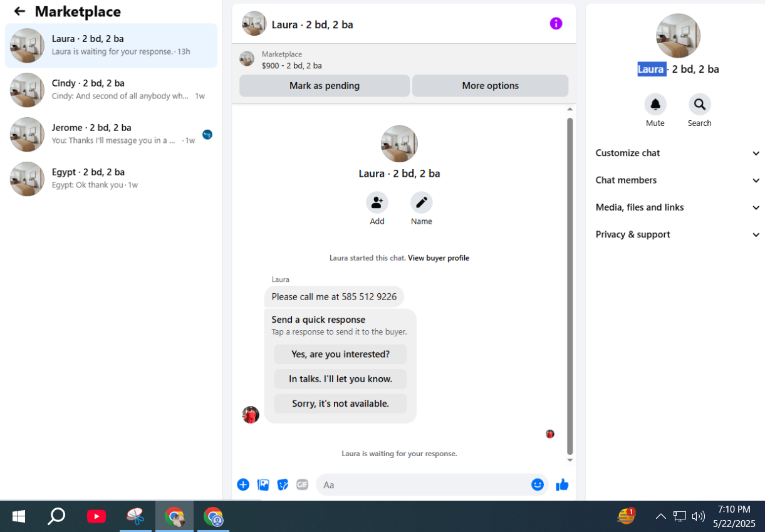Open more actions plus icon

click(243, 484)
